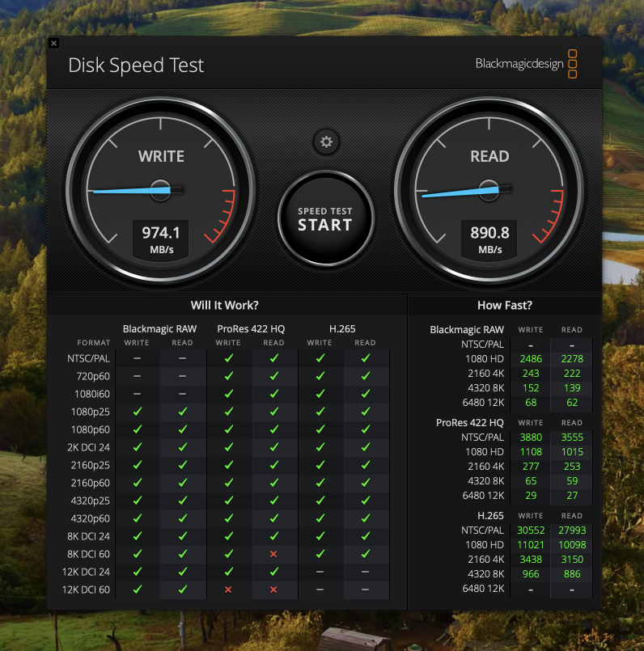Click the Disk Speed Test title
Viewport: 644px width, 651px height.
point(136,66)
